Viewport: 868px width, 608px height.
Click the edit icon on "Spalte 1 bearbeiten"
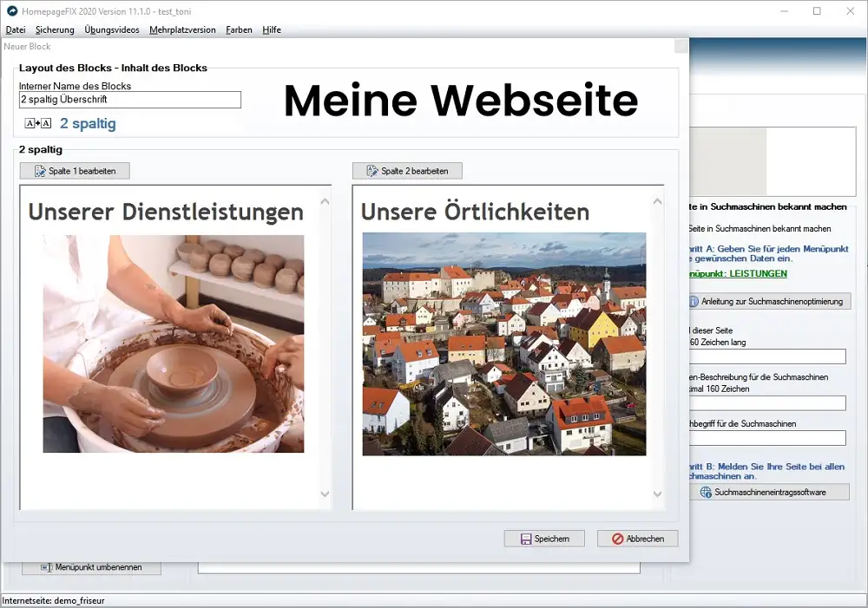coord(39,170)
